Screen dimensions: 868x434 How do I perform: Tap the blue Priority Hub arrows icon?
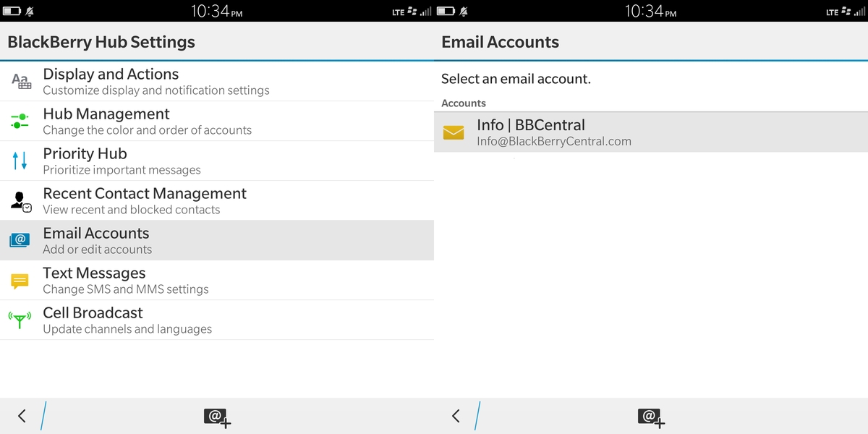[20, 161]
